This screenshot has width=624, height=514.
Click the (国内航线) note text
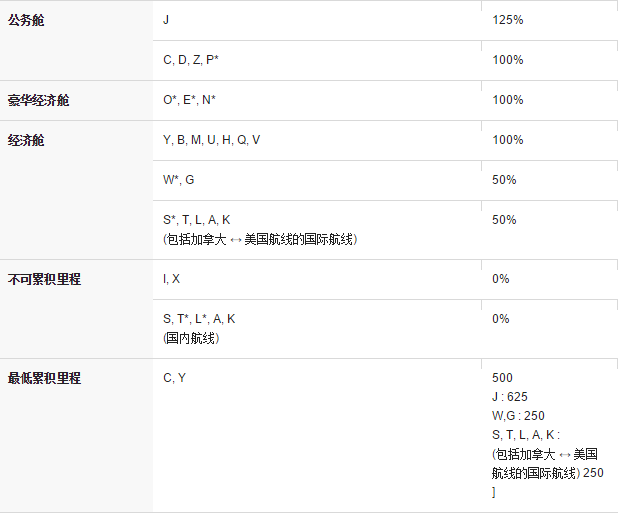point(191,338)
